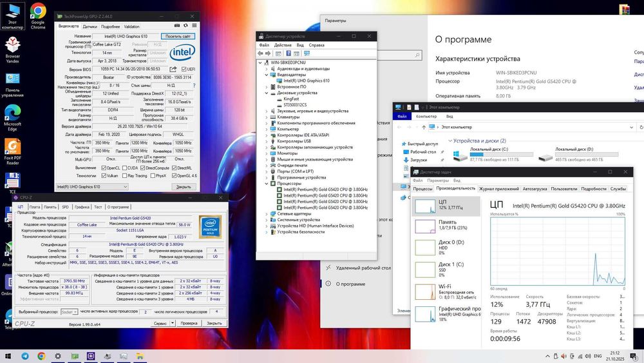Click Закрыть button in GPU-Z

(x=184, y=186)
